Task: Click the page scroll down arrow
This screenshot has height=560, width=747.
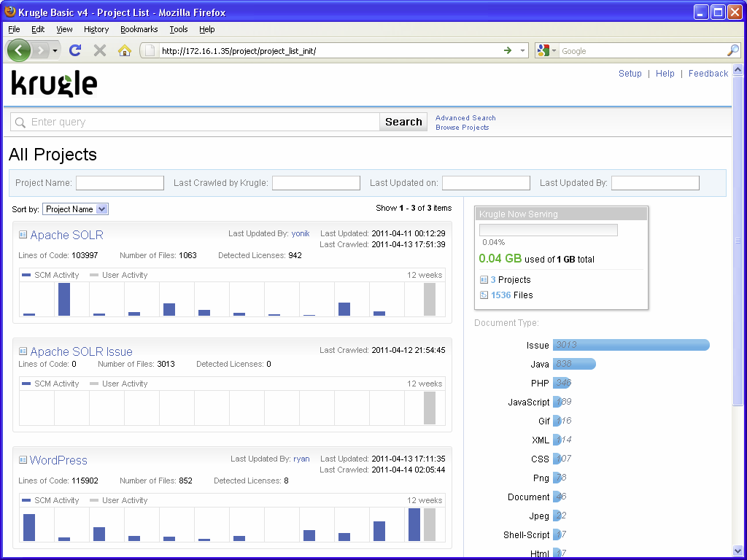Action: tap(738, 551)
